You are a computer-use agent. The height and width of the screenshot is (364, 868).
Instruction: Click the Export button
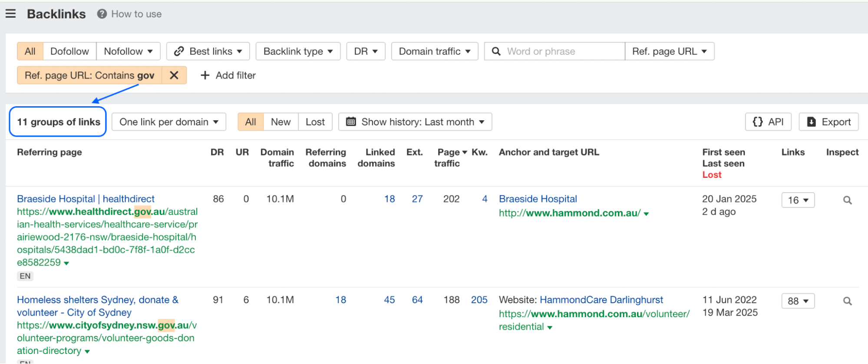click(x=828, y=122)
